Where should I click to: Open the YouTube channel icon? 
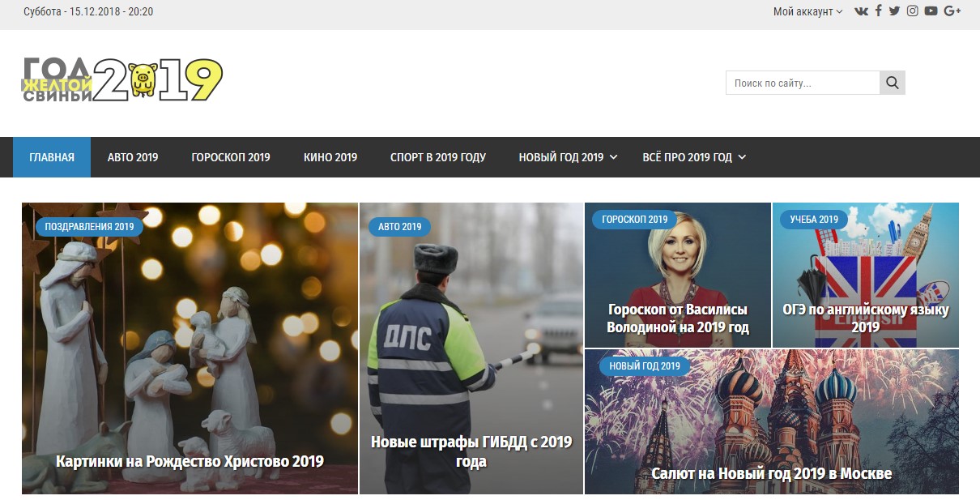[931, 11]
